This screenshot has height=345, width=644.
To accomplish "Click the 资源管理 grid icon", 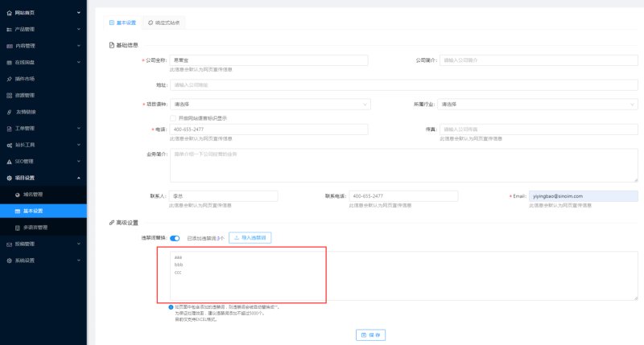I will pos(9,95).
